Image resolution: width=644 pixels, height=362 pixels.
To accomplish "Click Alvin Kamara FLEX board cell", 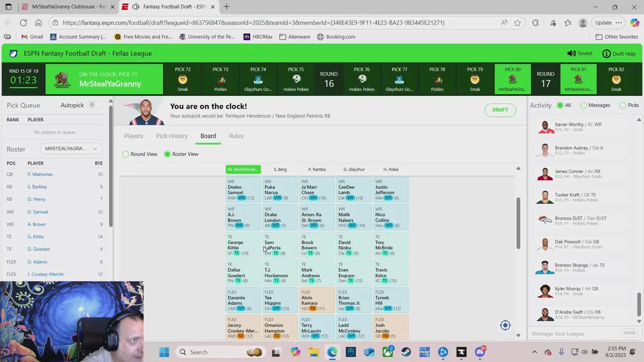I will click(x=316, y=300).
